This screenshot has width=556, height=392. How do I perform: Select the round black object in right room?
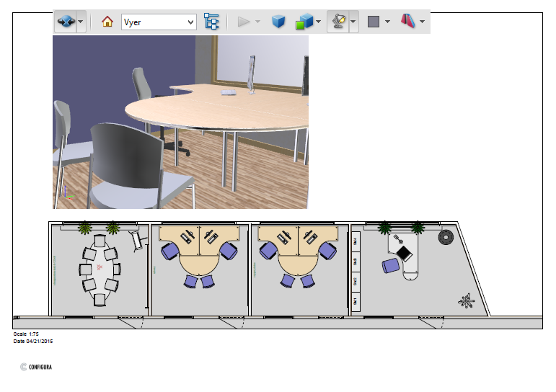pos(445,236)
